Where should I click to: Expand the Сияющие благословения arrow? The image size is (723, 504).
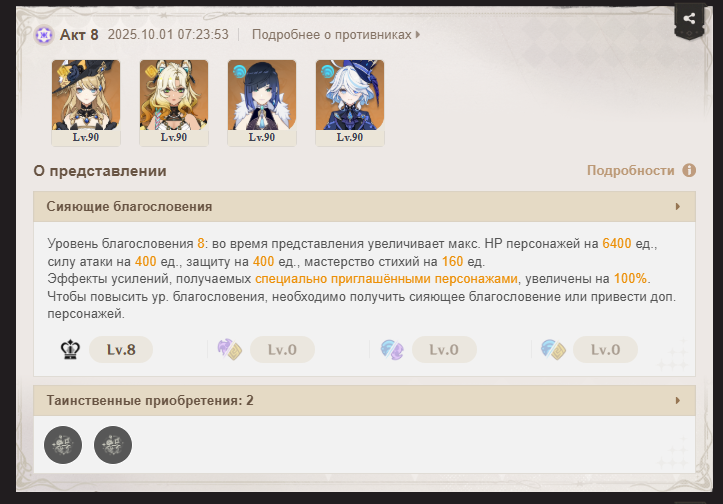pos(678,207)
